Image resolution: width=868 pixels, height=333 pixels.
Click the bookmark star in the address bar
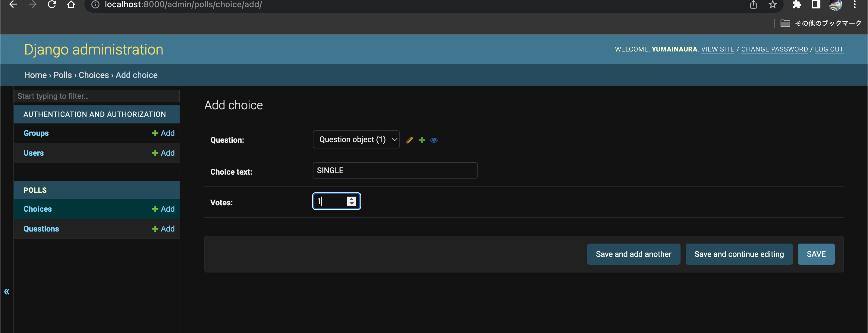[772, 5]
